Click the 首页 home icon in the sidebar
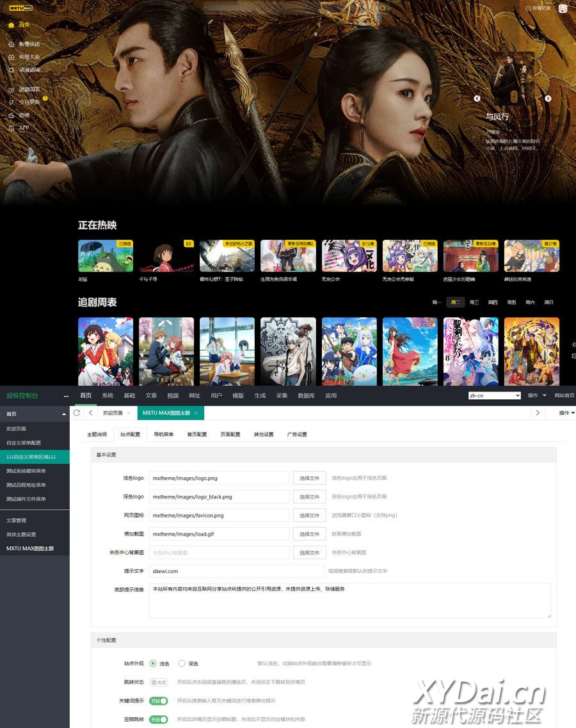 point(12,25)
